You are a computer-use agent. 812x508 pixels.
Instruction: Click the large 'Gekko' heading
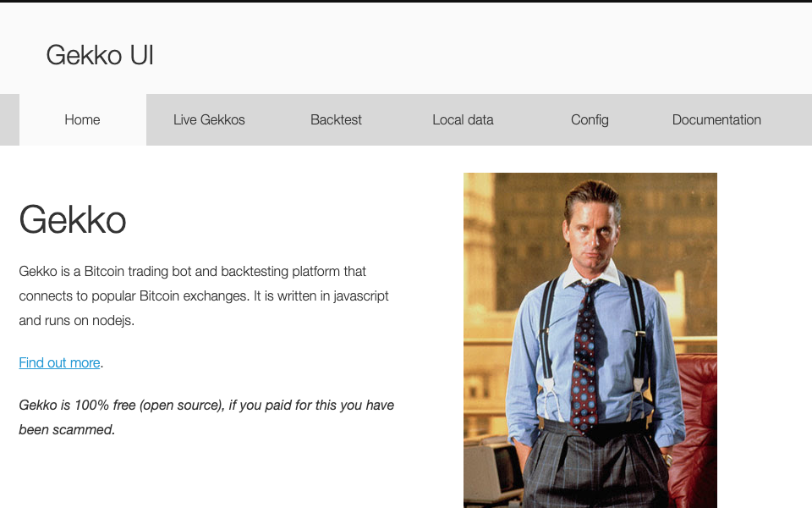click(x=73, y=220)
